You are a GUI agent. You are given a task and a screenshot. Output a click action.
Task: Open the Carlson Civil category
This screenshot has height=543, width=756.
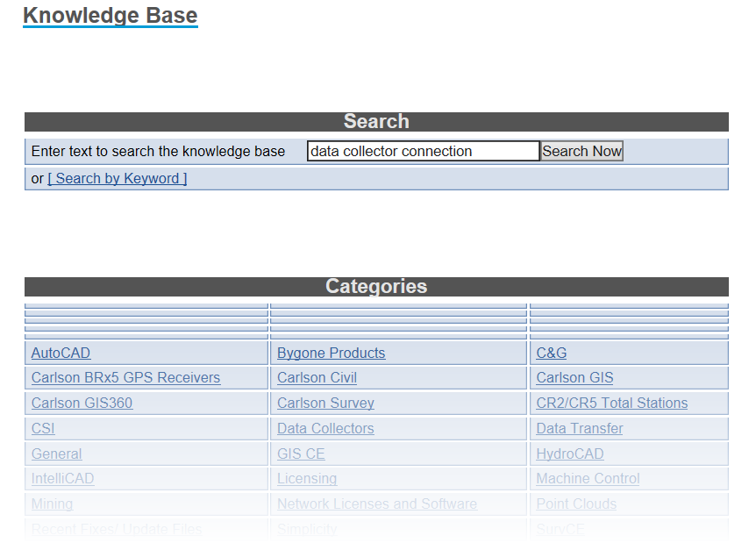tap(317, 377)
